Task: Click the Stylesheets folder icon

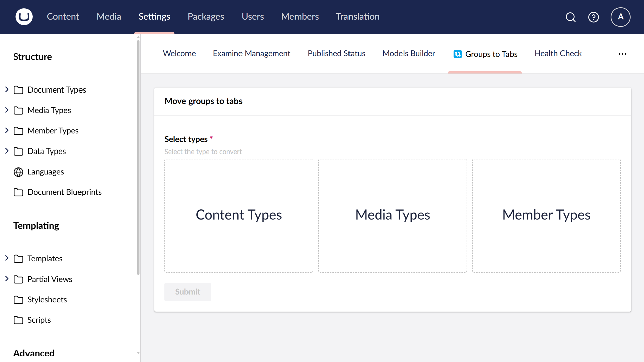Action: [18, 299]
